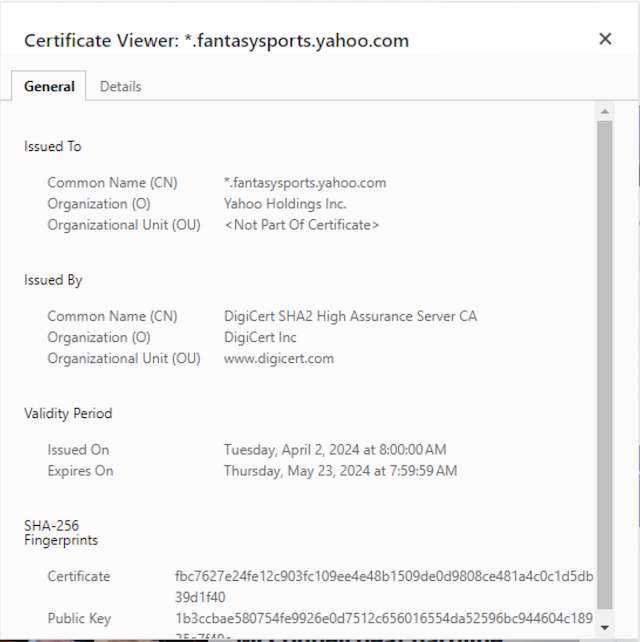Screen dimensions: 640x642
Task: Click the Issued By heading
Action: pos(53,280)
